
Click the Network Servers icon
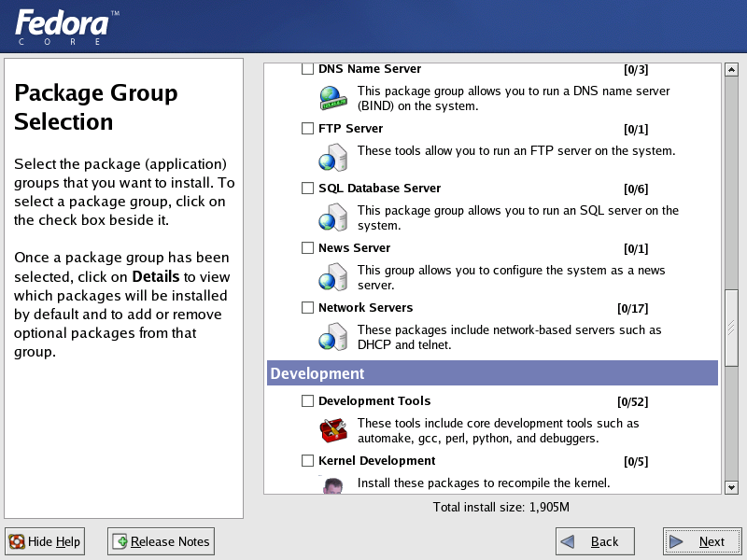(x=333, y=337)
